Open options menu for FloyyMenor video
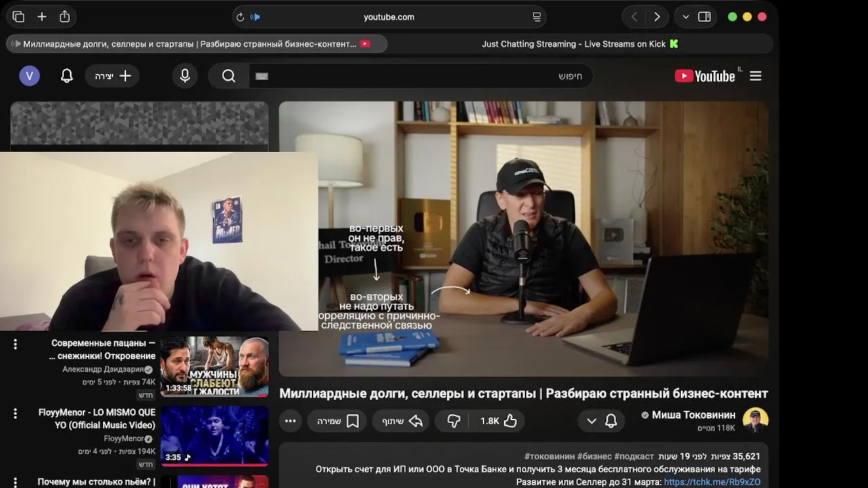Screen dimensions: 868x488 15,413
